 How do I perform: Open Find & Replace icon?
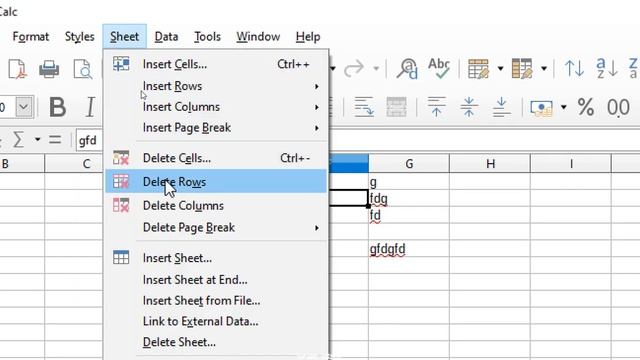(407, 68)
